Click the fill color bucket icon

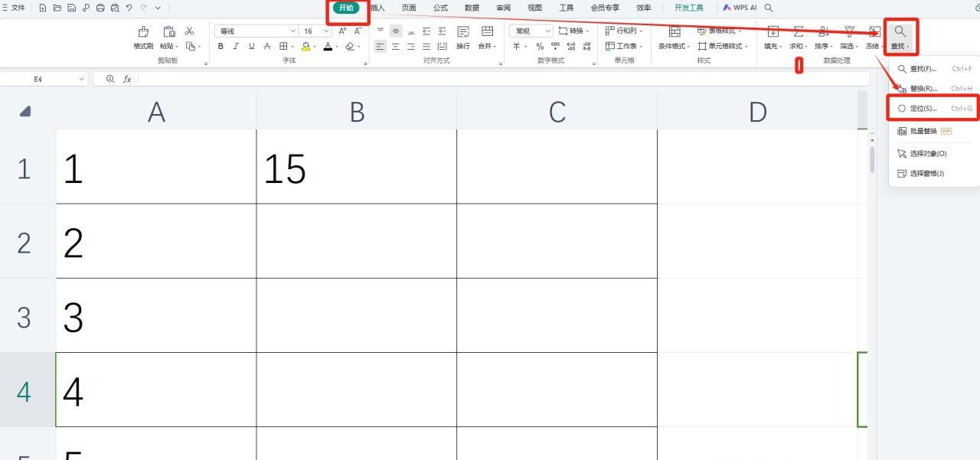(x=305, y=46)
